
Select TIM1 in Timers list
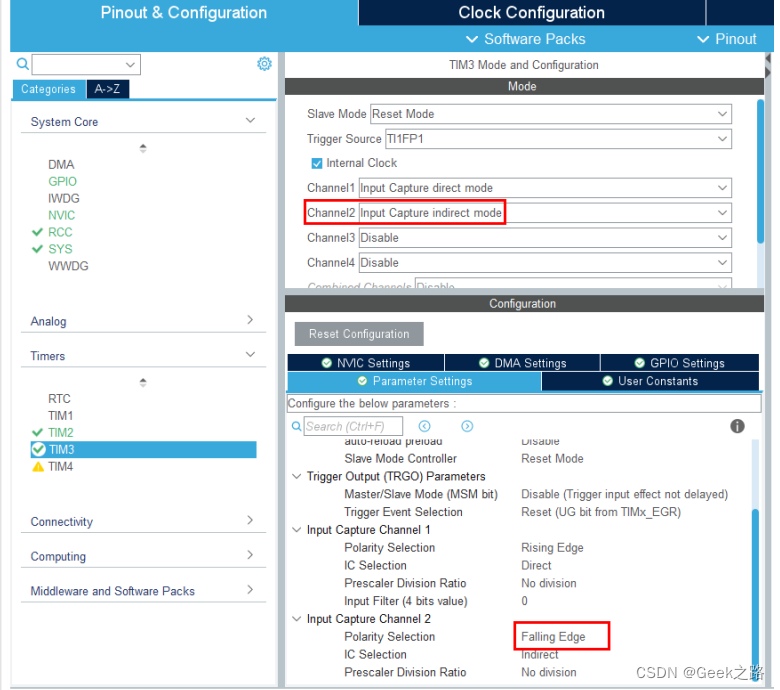[60, 416]
